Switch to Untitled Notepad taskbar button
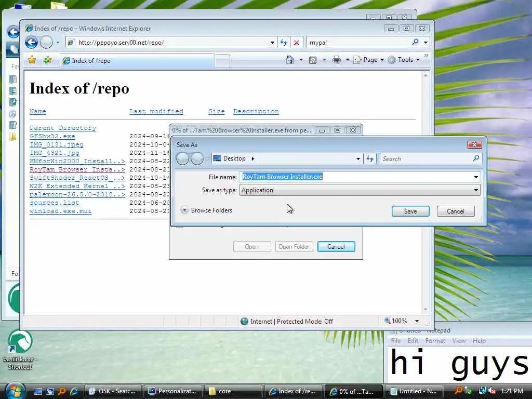Screen dimensions: 532x399 414,391
